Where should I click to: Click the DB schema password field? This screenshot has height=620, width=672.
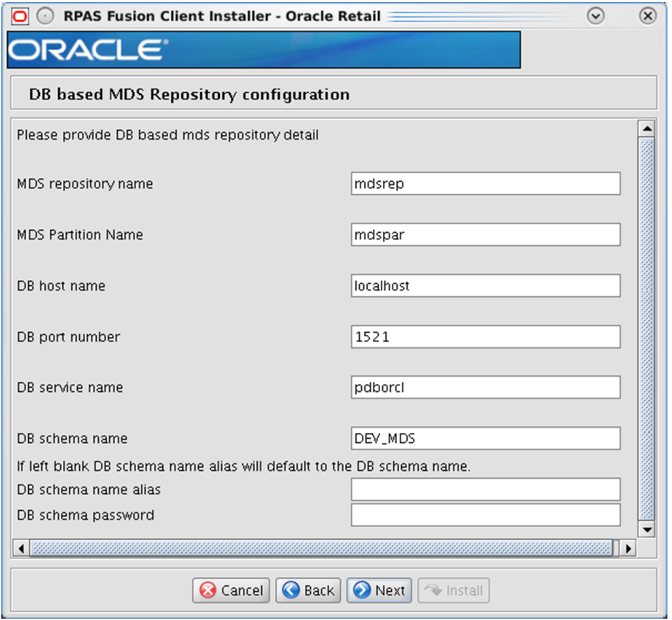pyautogui.click(x=486, y=515)
